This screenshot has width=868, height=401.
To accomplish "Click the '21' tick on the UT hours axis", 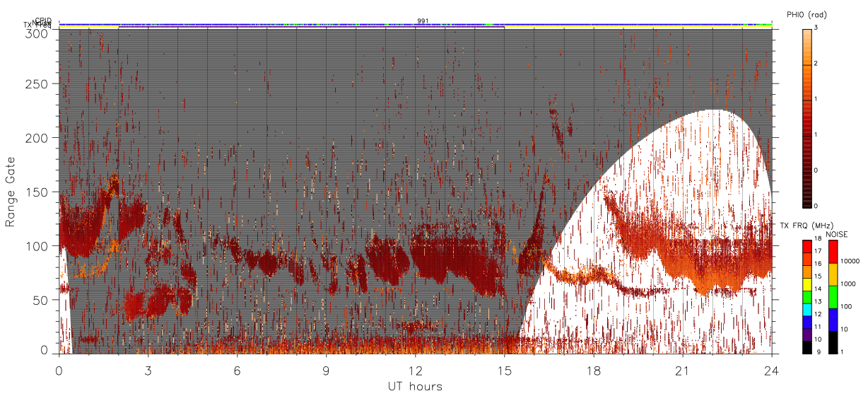I will pyautogui.click(x=683, y=370).
